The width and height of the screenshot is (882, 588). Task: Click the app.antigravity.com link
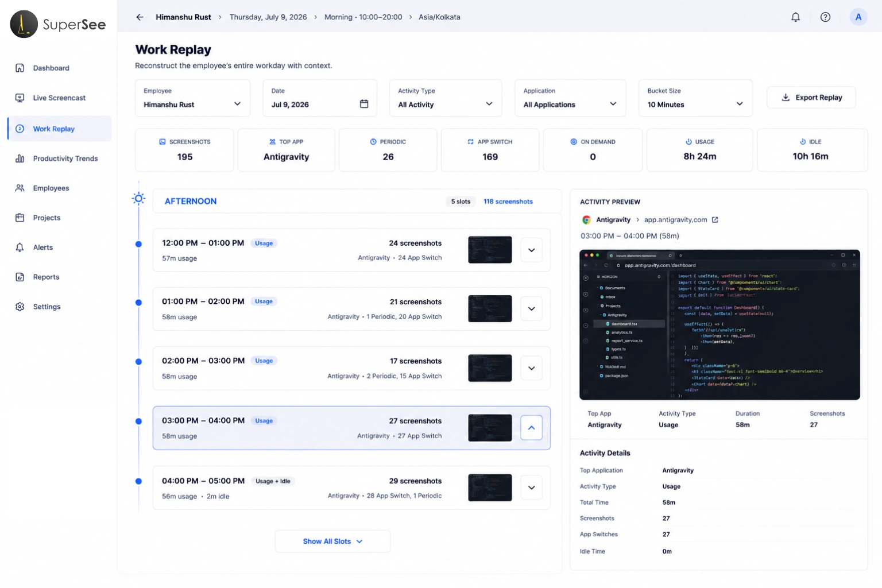675,220
